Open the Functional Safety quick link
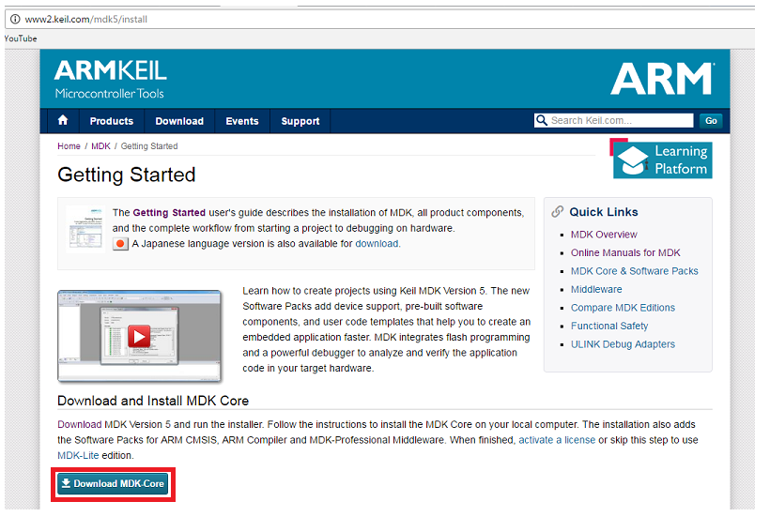 [608, 326]
